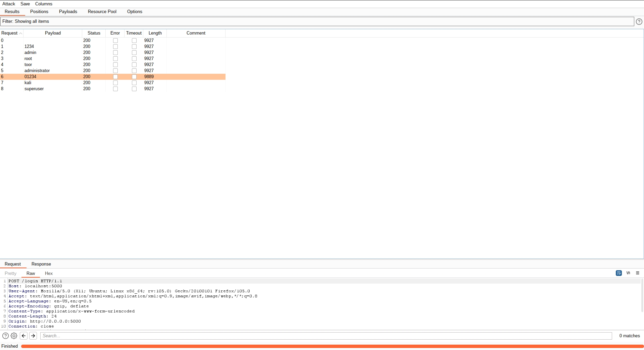644x350 pixels.
Task: Toggle show non-printable characters \n icon
Action: coord(628,273)
